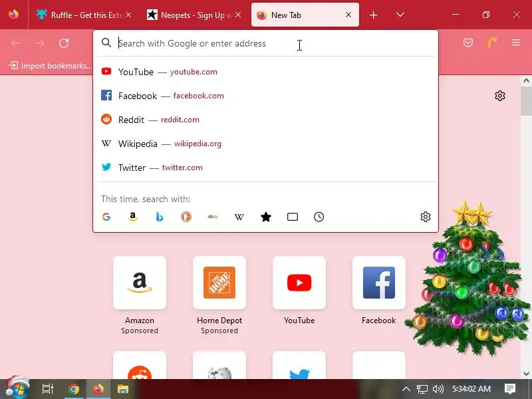
Task: Click Import bookmarks button
Action: click(x=51, y=65)
